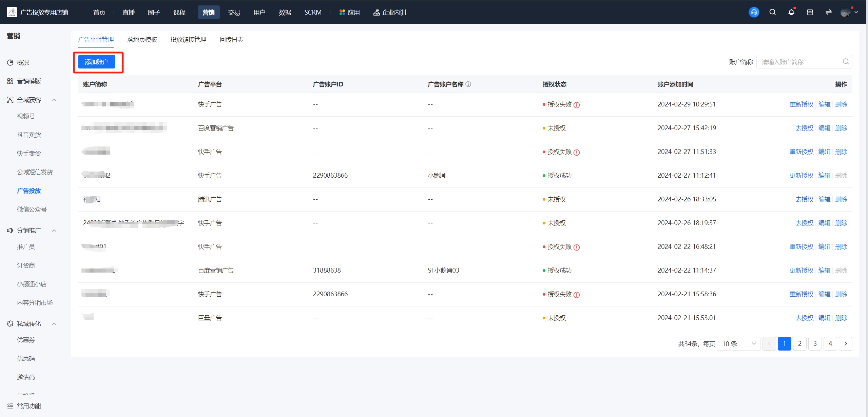This screenshot has width=868, height=417.
Task: Open the shop storefront icon
Action: pos(810,12)
